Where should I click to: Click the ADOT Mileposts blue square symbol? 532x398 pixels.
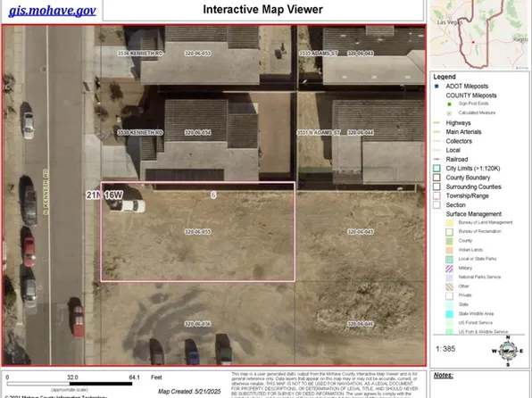(x=436, y=87)
